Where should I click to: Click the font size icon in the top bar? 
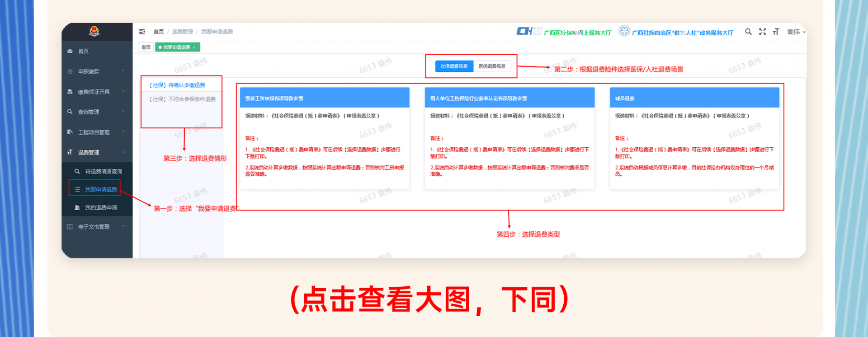(x=776, y=32)
